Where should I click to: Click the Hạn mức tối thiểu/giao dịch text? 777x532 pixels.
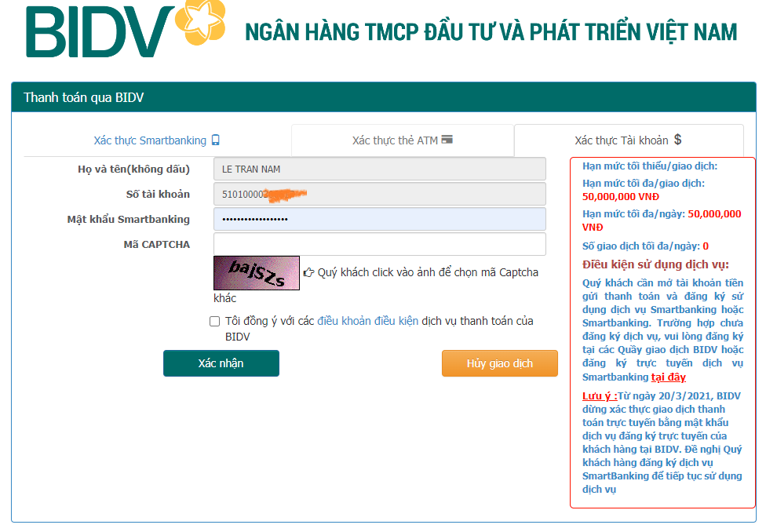(650, 166)
